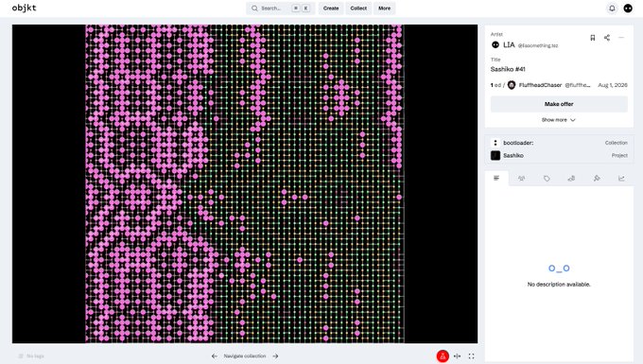The image size is (643, 364).
Task: Click the Sashiko #41 title text
Action: coord(508,69)
